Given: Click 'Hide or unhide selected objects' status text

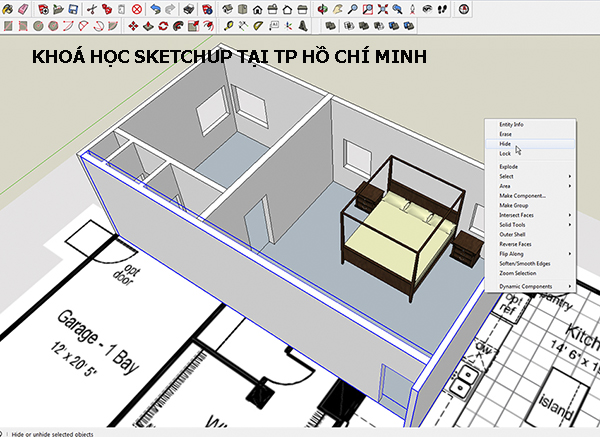Looking at the screenshot, I should pos(52,434).
